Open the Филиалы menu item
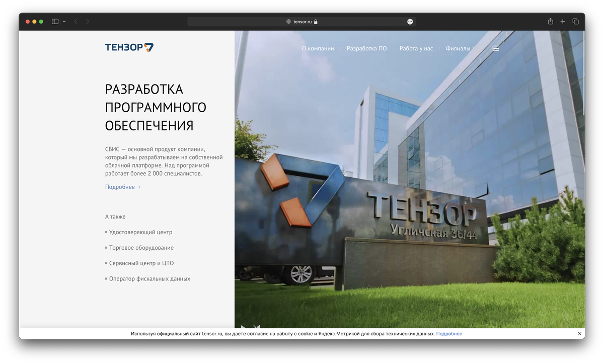 pos(458,49)
